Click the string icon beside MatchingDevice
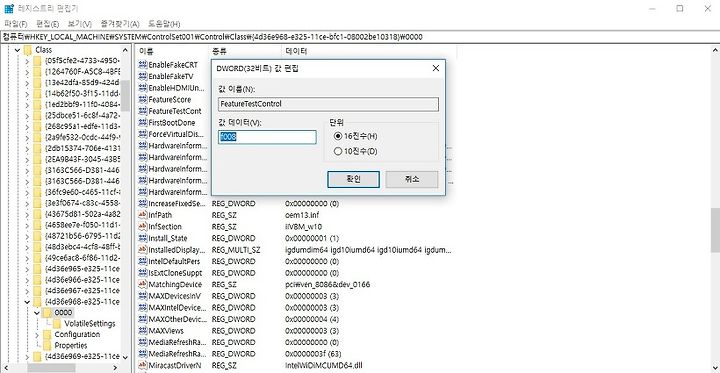 pos(143,284)
